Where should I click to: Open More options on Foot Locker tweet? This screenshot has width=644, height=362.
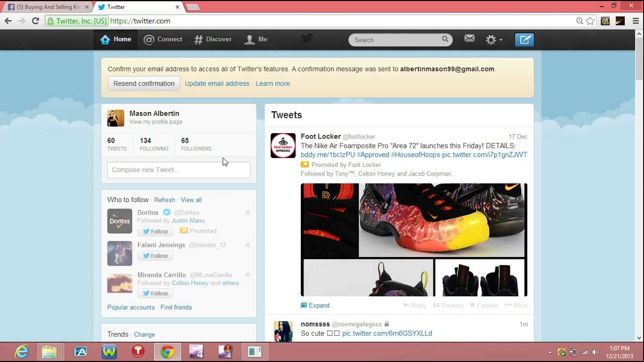click(516, 306)
